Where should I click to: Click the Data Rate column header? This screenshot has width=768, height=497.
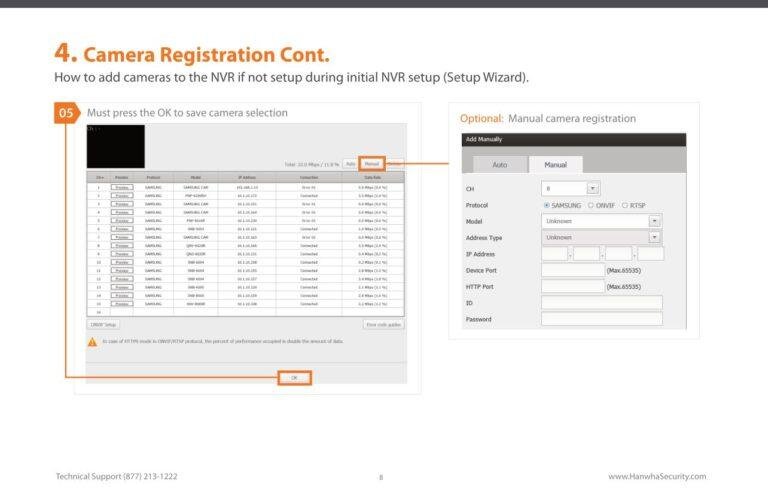coord(373,177)
